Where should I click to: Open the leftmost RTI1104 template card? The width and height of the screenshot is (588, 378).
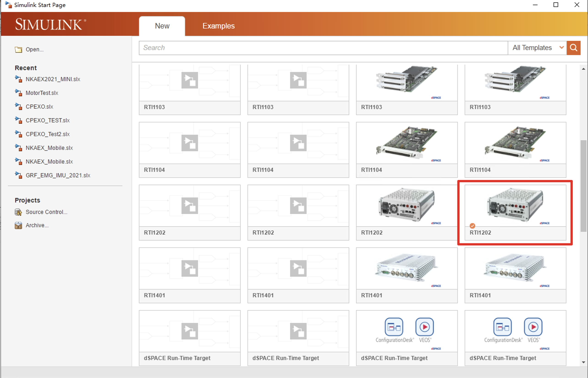click(190, 150)
